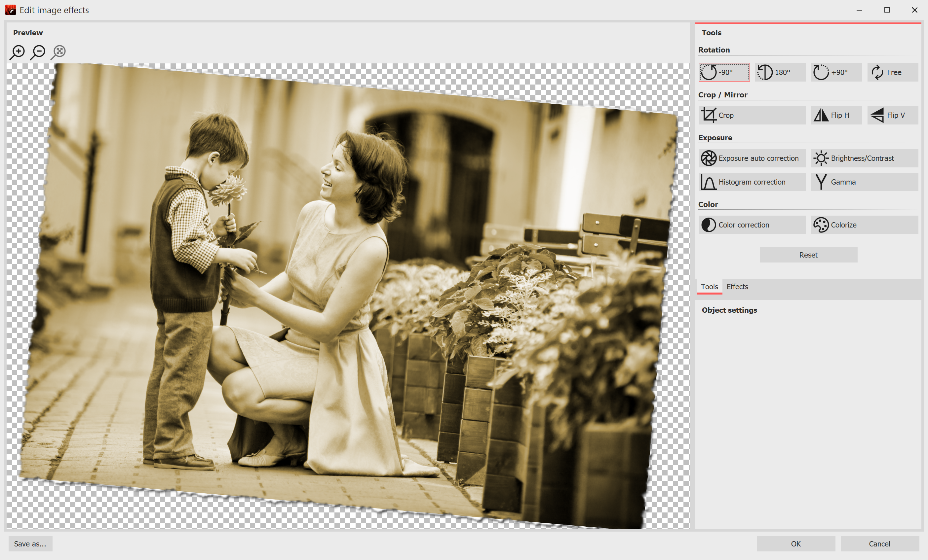
Task: Select the 180° rotation option
Action: pyautogui.click(x=779, y=72)
